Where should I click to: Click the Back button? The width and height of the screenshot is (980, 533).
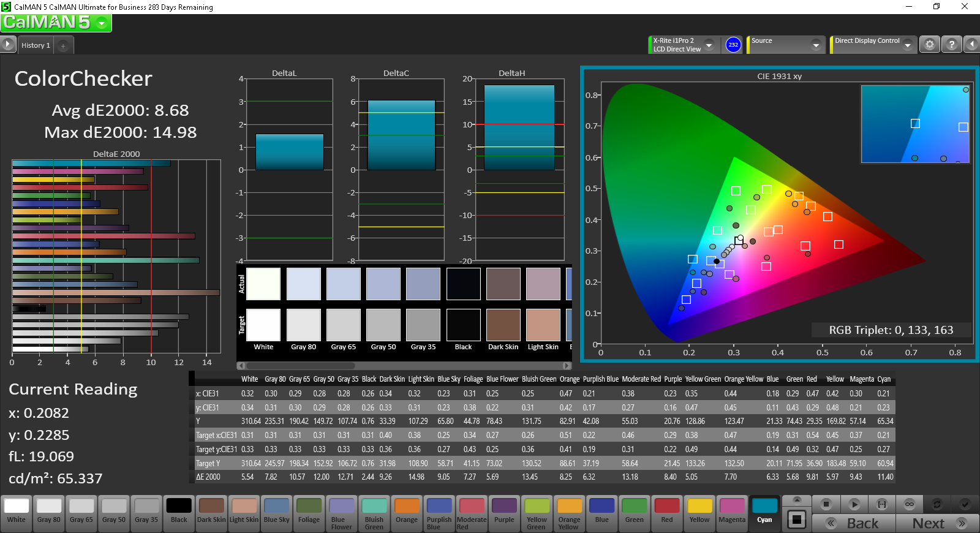click(854, 523)
